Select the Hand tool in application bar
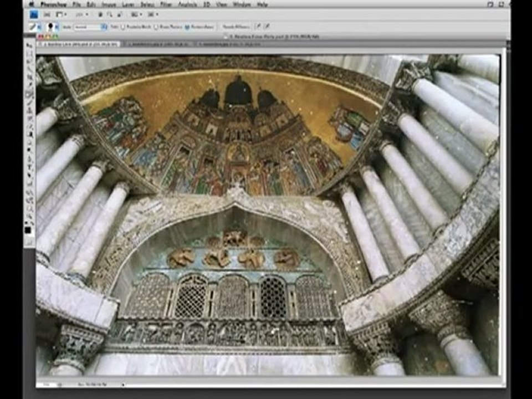The image size is (532, 399). (100, 14)
